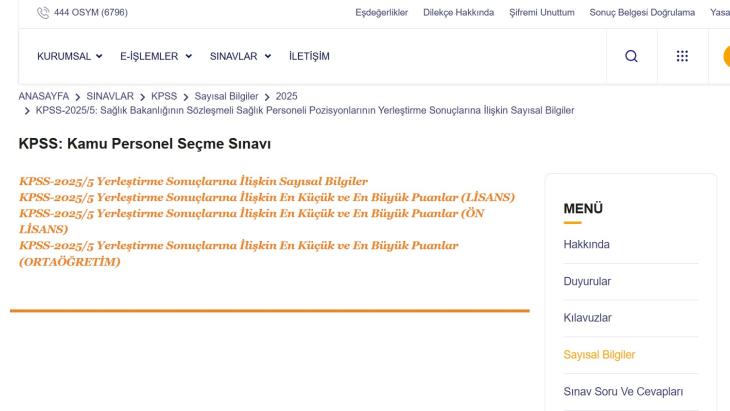Go to ANASAYFA in breadcrumb
730x411 pixels.
tap(44, 96)
